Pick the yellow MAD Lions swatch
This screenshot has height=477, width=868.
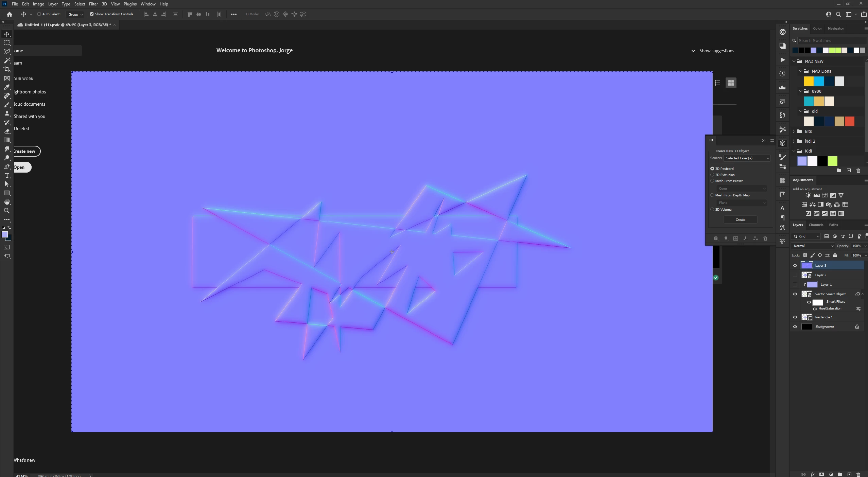tap(809, 81)
